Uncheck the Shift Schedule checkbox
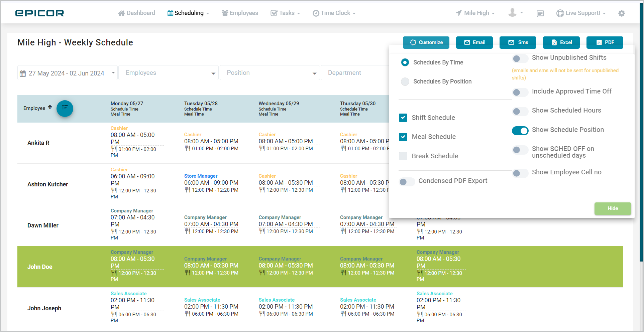644x332 pixels. pos(403,118)
